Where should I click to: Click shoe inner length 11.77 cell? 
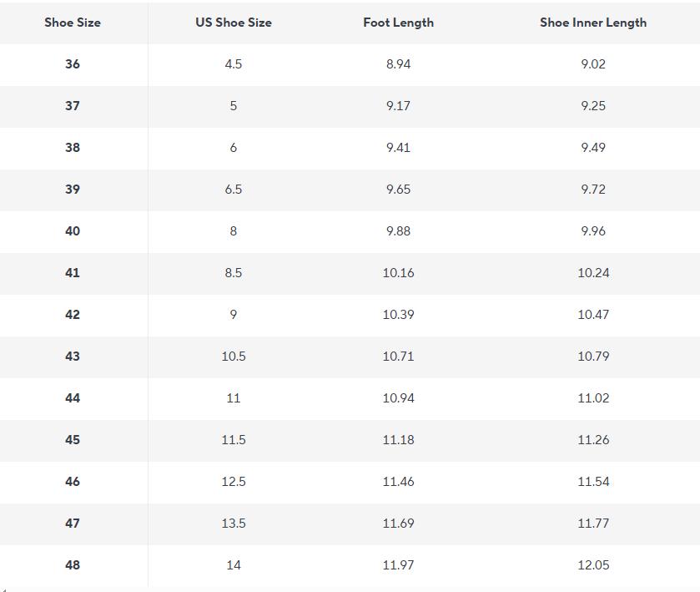click(x=592, y=524)
